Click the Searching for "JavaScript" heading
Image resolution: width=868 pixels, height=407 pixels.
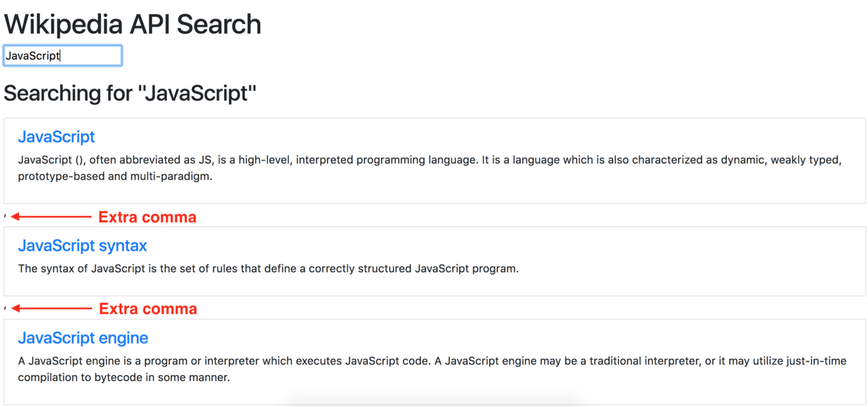tap(130, 93)
